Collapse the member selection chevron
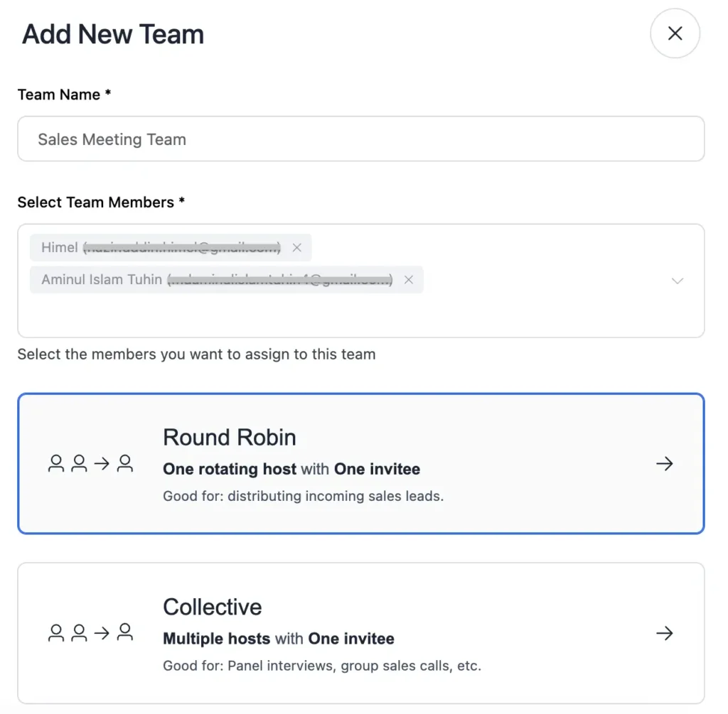 tap(677, 281)
